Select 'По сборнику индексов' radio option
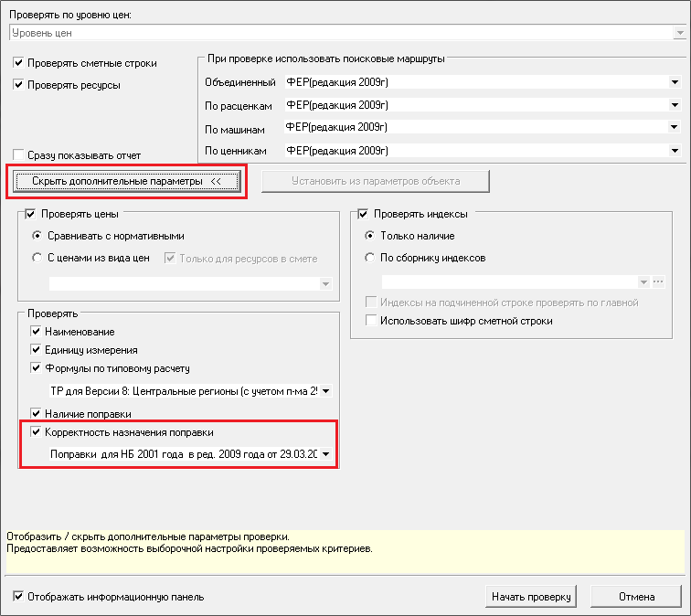Viewport: 691px width, 616px height. [x=370, y=259]
